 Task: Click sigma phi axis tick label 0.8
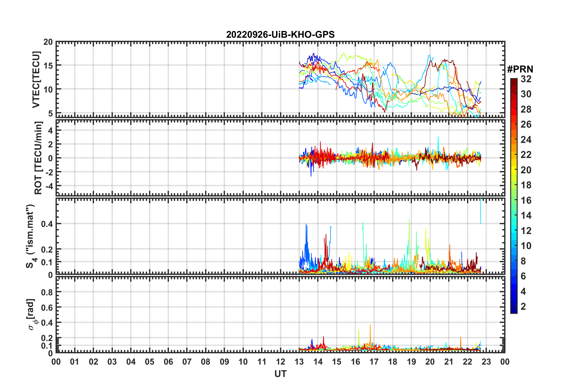[47, 292]
